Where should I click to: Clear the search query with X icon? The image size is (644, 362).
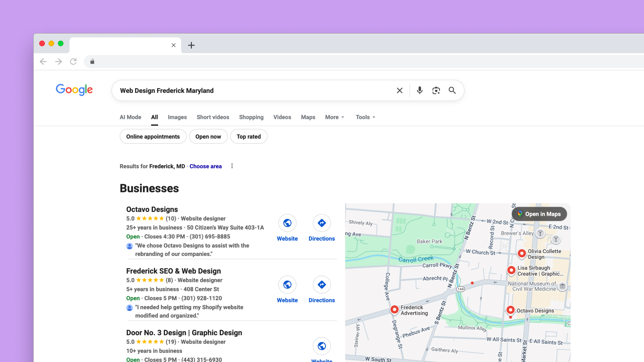pos(399,90)
